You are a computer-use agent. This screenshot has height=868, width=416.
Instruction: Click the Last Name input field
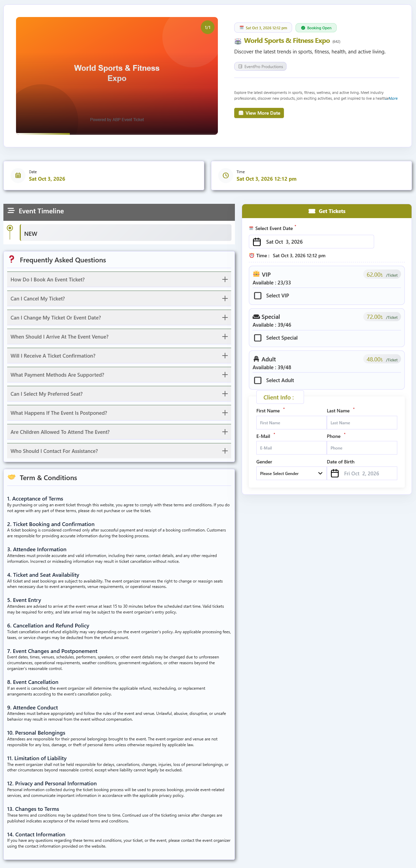[362, 423]
